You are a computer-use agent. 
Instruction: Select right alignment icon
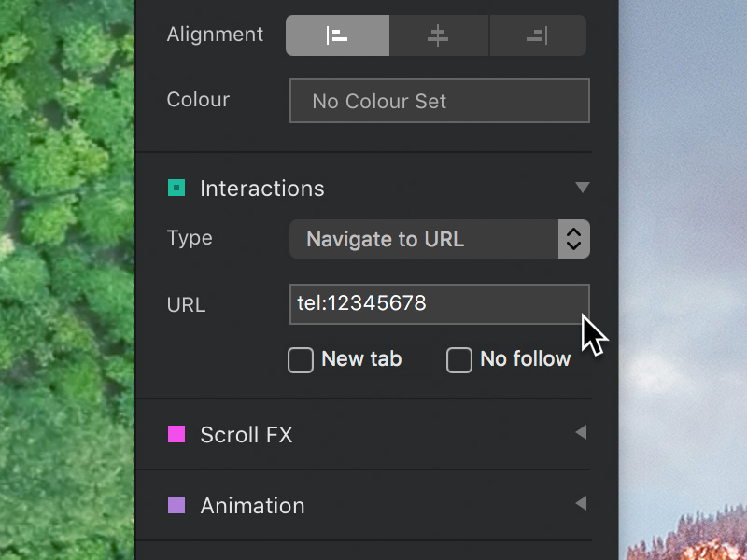pyautogui.click(x=538, y=35)
